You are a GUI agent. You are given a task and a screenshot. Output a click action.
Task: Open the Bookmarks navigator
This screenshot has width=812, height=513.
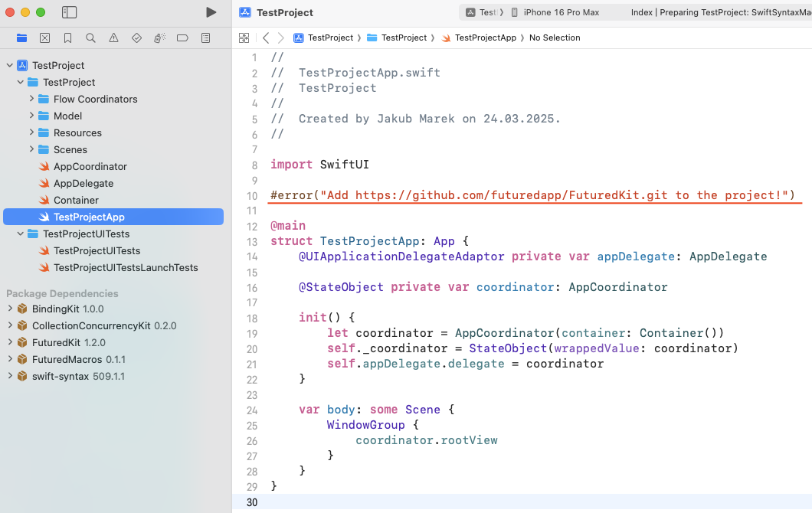pyautogui.click(x=67, y=38)
